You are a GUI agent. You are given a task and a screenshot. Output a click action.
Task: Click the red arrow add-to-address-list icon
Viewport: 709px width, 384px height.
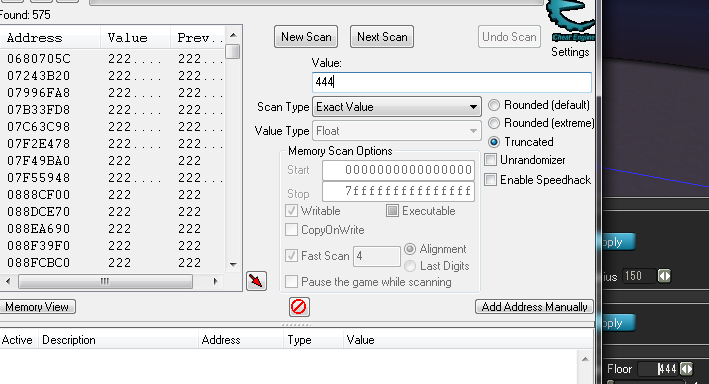point(256,281)
